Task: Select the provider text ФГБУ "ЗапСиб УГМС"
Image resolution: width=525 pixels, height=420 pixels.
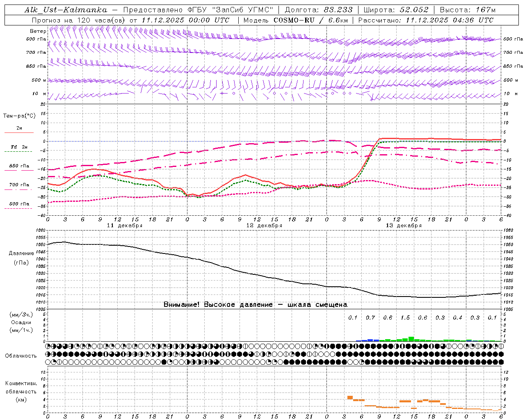Action: [x=231, y=10]
